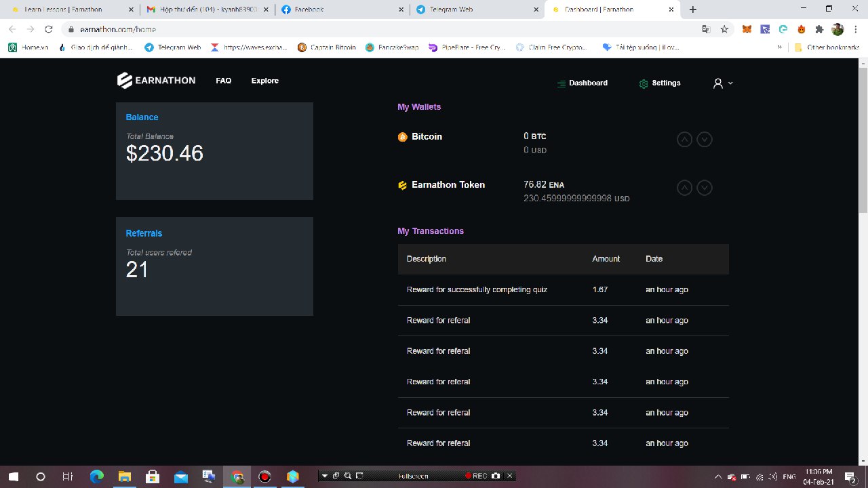Open the PipeFlare bookmark

467,47
